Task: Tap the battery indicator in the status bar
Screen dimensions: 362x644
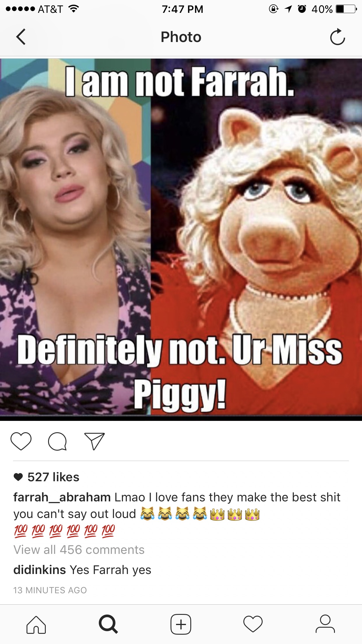Action: pyautogui.click(x=346, y=9)
